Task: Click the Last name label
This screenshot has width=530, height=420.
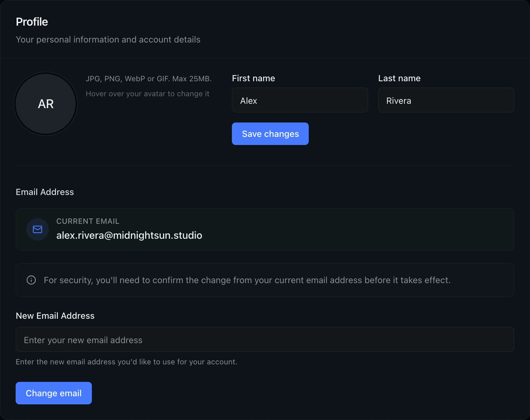Action: pyautogui.click(x=399, y=78)
